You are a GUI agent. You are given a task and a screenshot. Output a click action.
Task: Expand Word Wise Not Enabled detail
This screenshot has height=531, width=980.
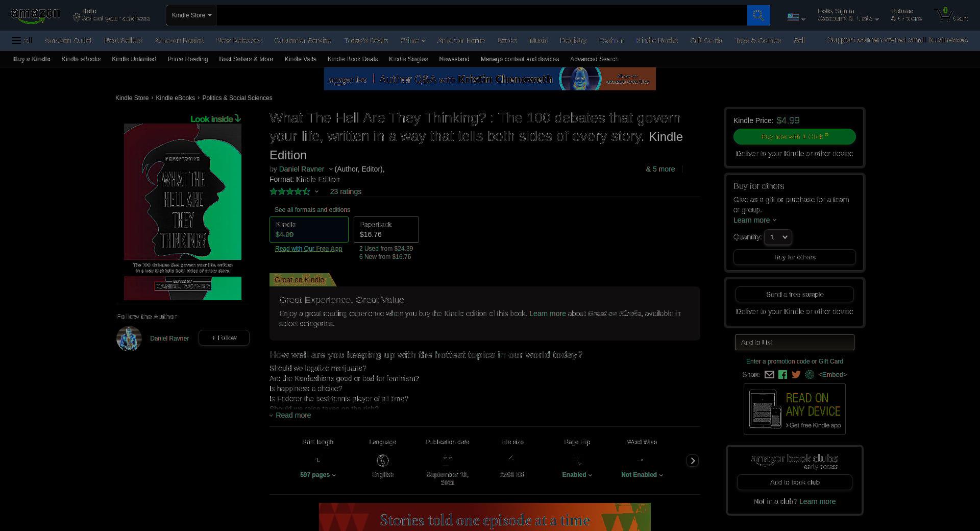point(642,475)
